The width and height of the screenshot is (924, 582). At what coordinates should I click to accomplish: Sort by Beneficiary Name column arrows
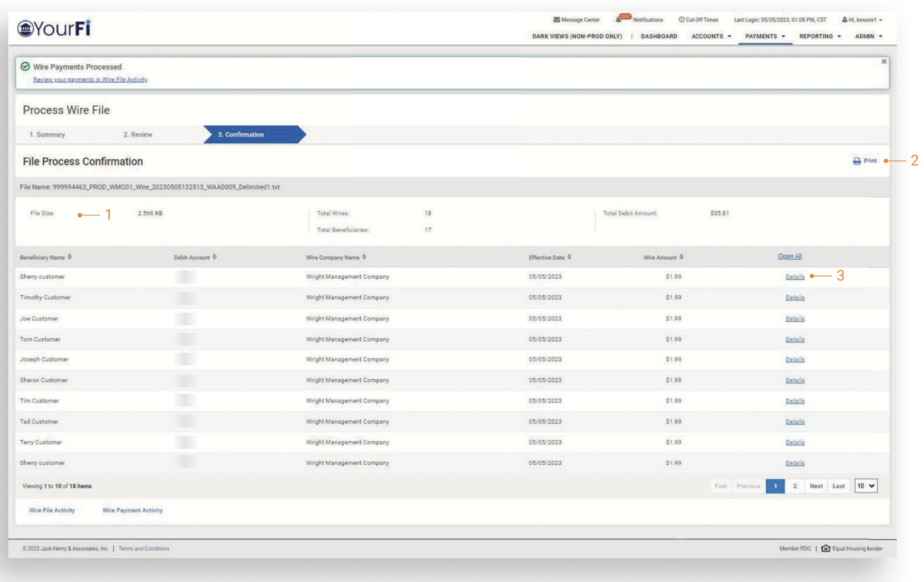pyautogui.click(x=69, y=257)
